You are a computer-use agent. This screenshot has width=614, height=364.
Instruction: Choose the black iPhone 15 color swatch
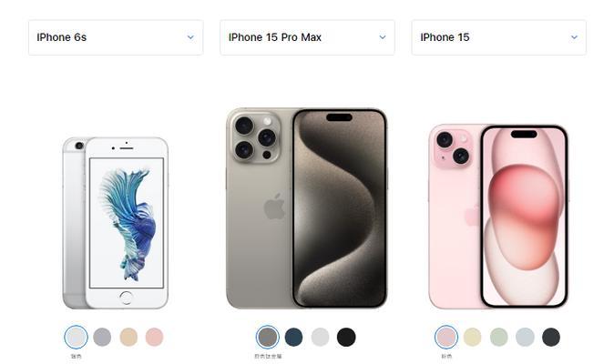click(551, 337)
